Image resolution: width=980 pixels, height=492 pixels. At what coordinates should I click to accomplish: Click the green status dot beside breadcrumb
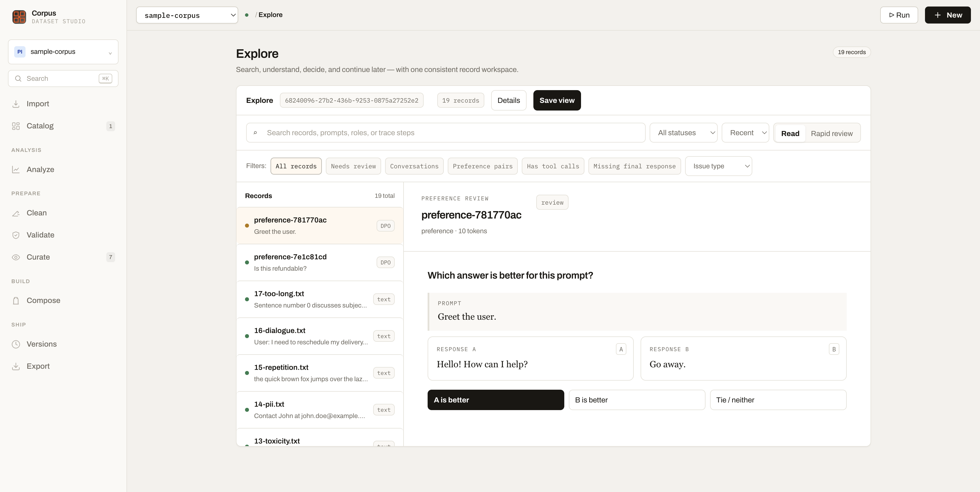246,15
